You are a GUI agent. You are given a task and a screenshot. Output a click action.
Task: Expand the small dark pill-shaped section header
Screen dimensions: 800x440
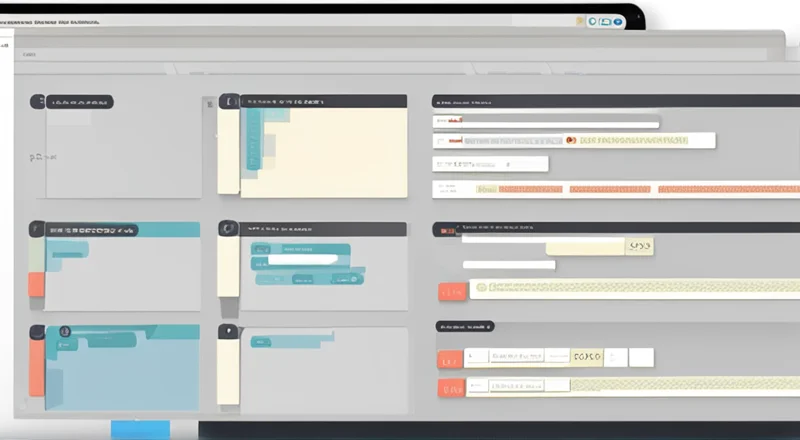click(x=465, y=326)
